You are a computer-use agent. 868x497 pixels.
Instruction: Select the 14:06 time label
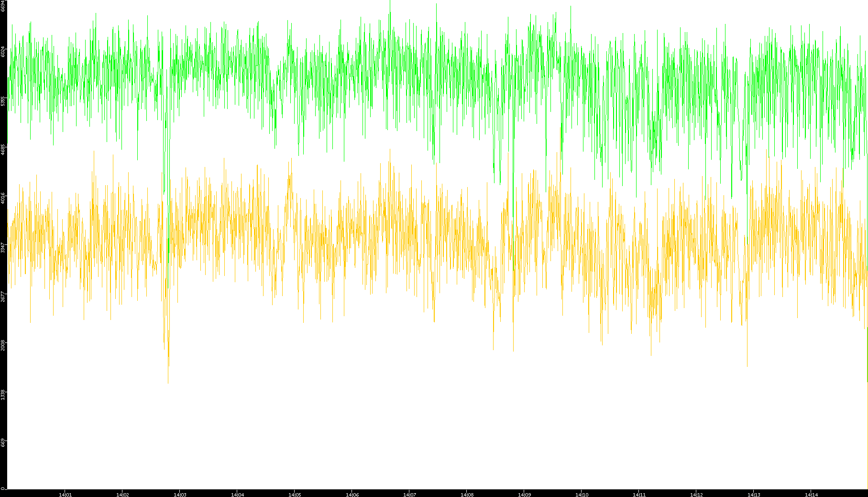[352, 495]
